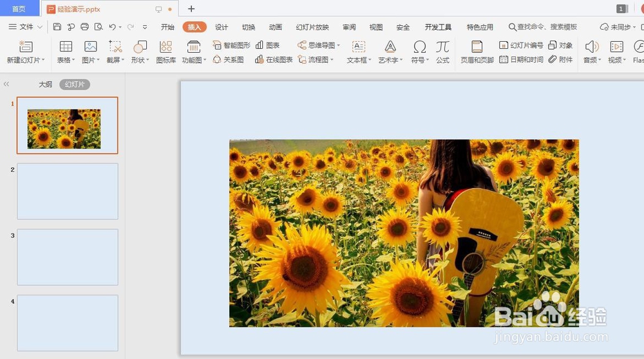Click the Undo arrow icon
Image resolution: width=644 pixels, height=359 pixels.
112,26
